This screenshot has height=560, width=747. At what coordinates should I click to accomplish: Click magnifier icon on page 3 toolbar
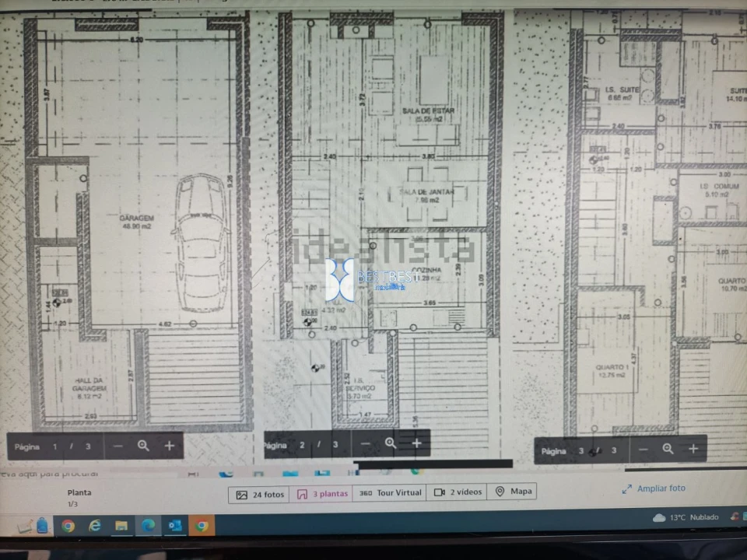668,449
